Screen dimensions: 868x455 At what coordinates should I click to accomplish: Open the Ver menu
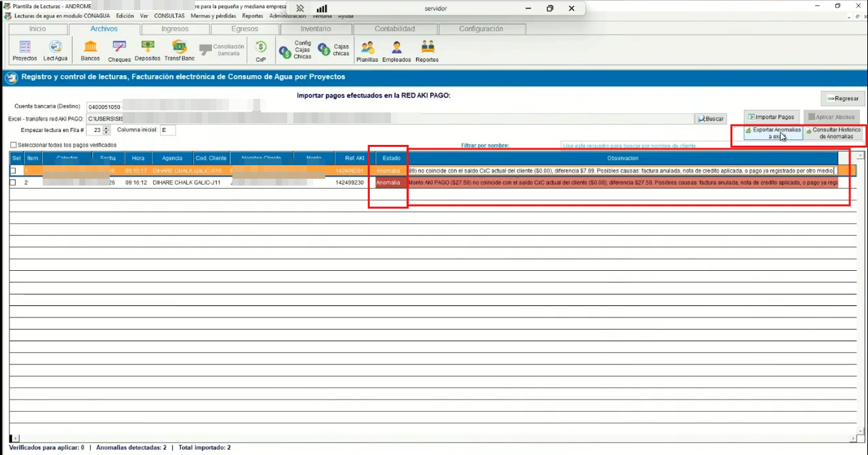point(144,16)
